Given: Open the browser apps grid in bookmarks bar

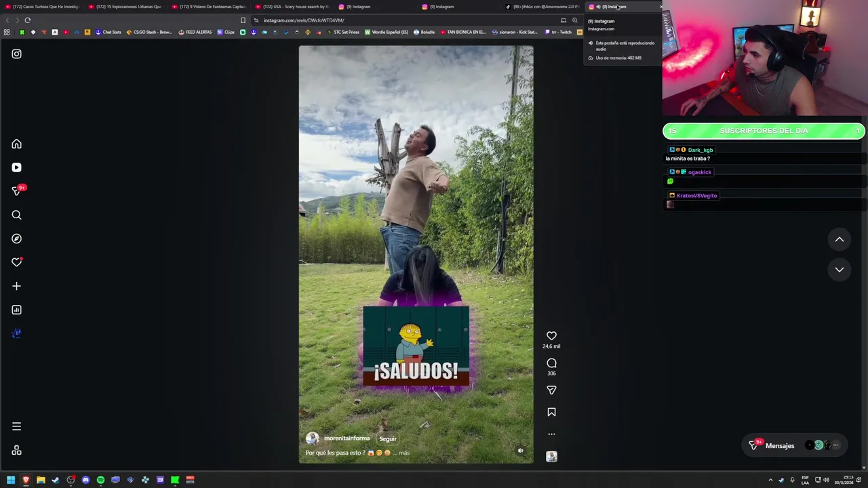Looking at the screenshot, I should pyautogui.click(x=7, y=32).
